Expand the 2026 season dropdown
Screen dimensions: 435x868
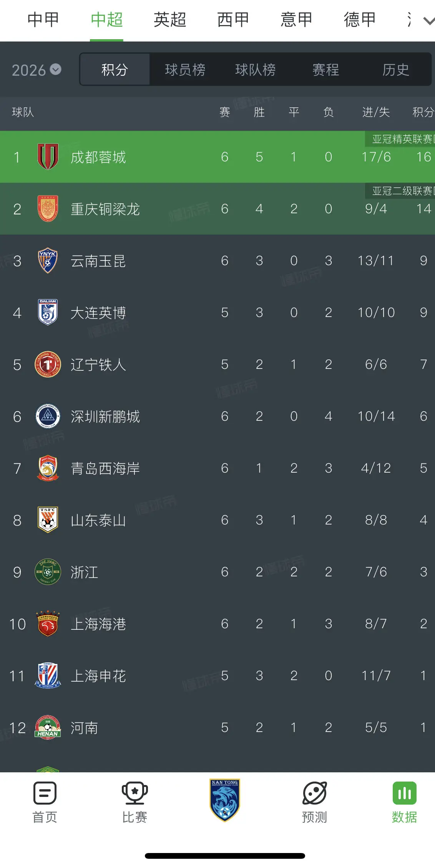pos(37,70)
